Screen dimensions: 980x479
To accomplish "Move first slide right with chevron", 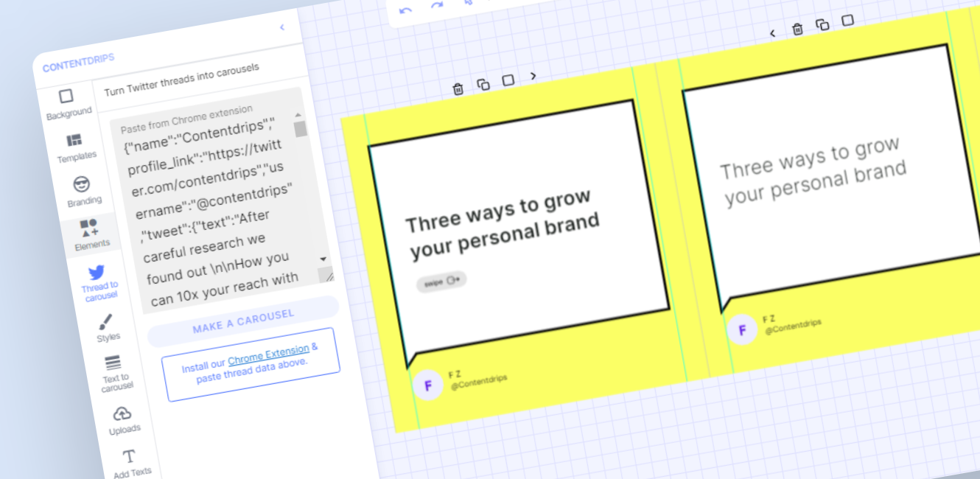I will tap(533, 75).
